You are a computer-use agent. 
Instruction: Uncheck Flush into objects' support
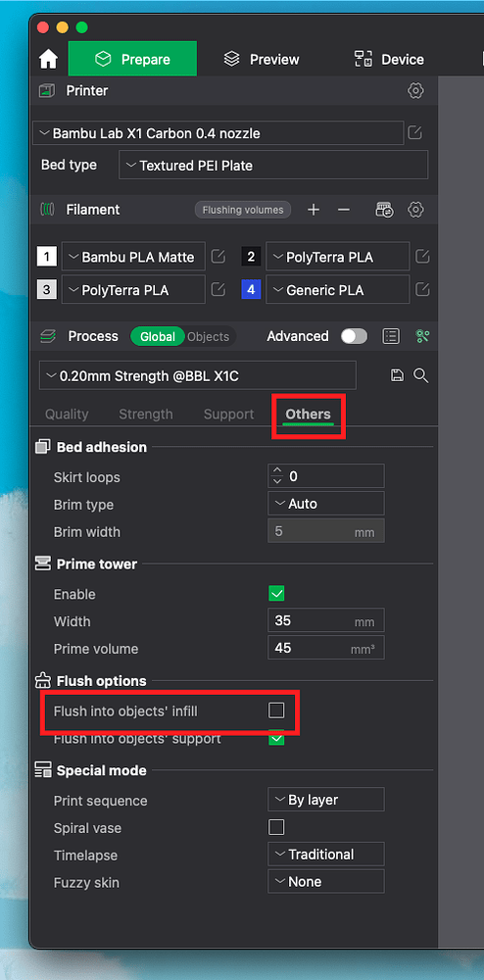[x=276, y=738]
